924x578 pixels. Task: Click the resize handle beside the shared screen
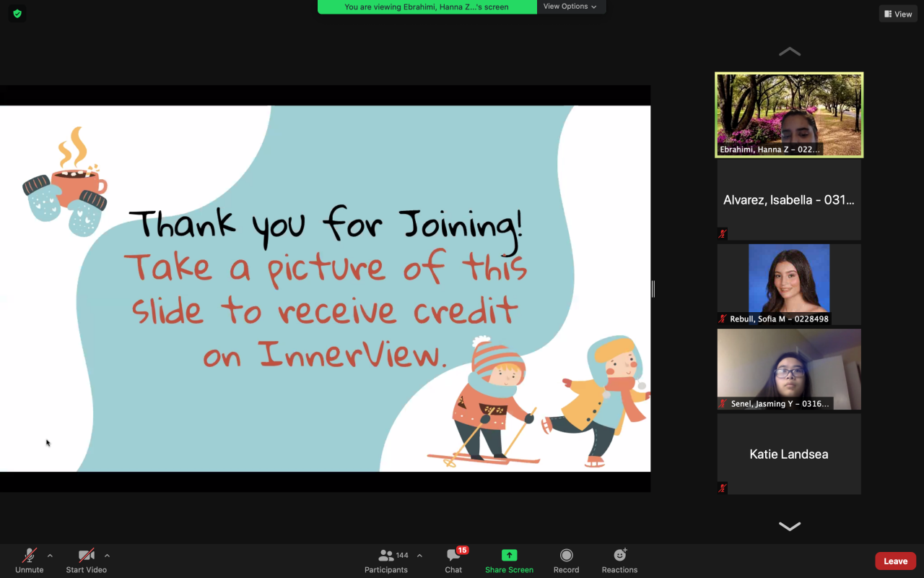(x=653, y=289)
